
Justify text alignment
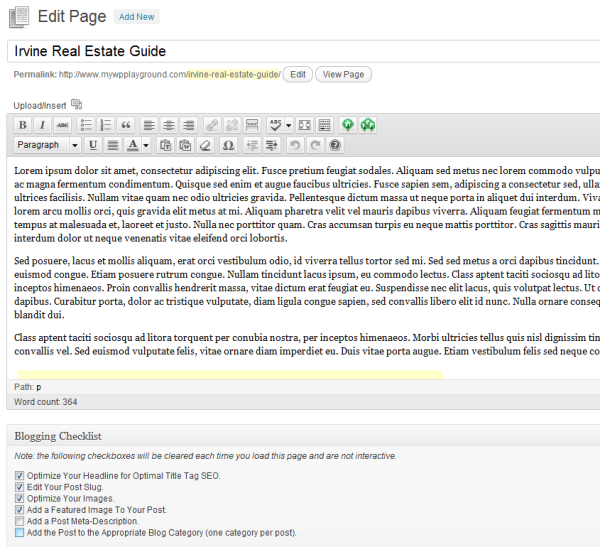tap(112, 145)
